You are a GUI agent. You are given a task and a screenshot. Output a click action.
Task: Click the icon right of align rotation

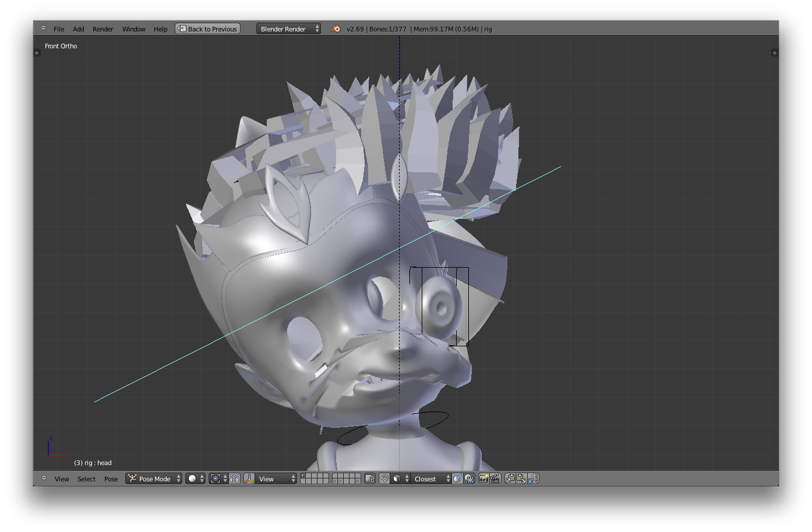469,478
